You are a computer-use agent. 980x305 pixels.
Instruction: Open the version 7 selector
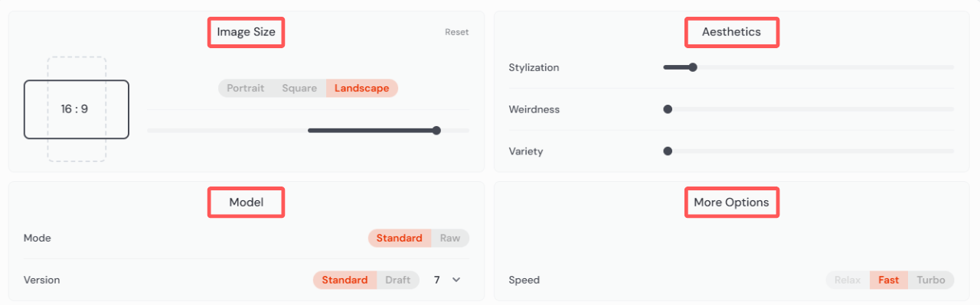click(447, 280)
